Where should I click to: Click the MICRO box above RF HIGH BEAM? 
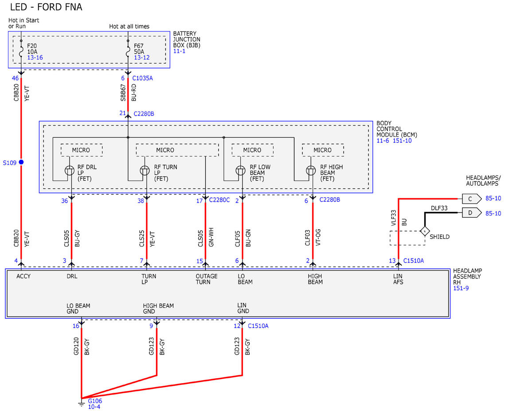[x=322, y=150]
